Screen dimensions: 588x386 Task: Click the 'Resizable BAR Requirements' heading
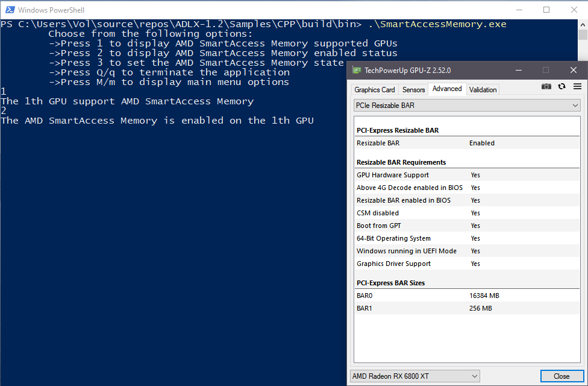click(x=401, y=162)
